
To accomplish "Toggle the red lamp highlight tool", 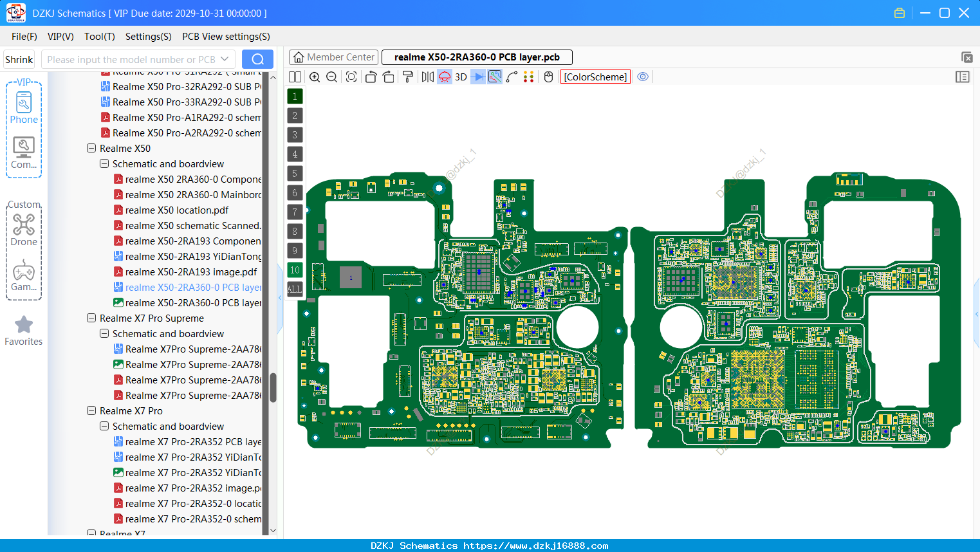I will pyautogui.click(x=445, y=77).
